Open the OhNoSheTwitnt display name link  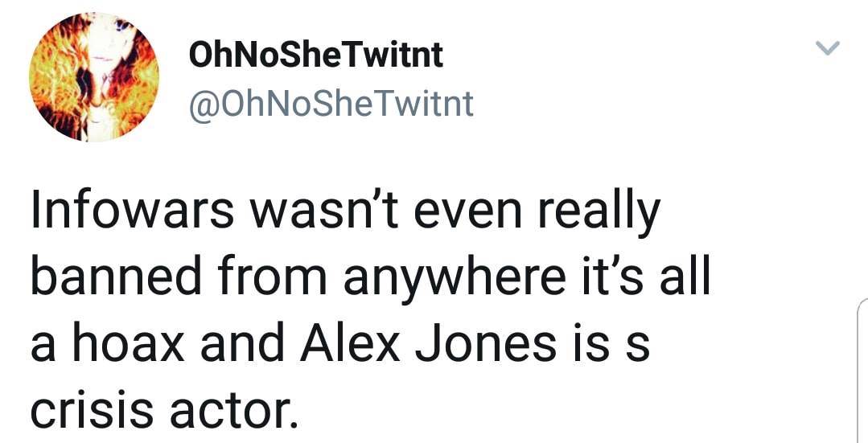coord(315,55)
